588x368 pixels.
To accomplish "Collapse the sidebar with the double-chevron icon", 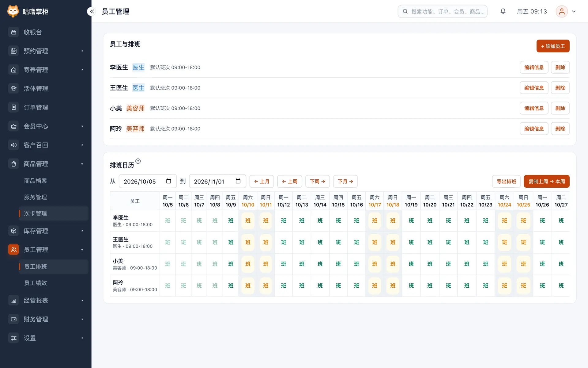I will pos(92,11).
